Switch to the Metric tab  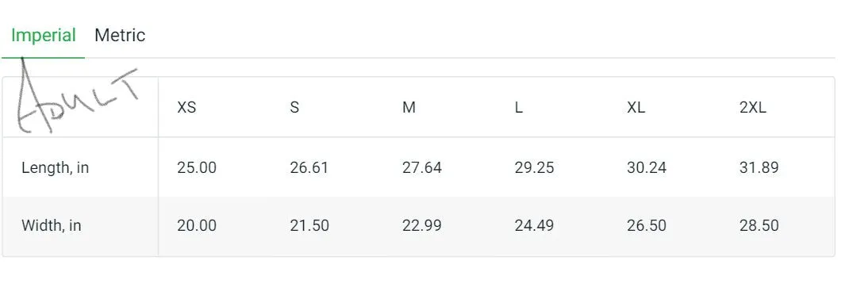[x=120, y=36]
